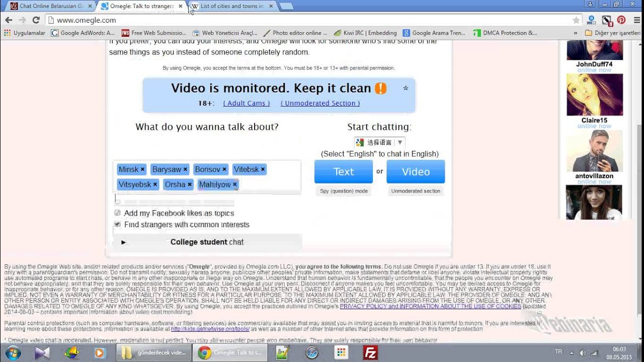Open the Web Yöneticisi Araçları bookmark
Screen dimensions: 644x362
pyautogui.click(x=225, y=33)
